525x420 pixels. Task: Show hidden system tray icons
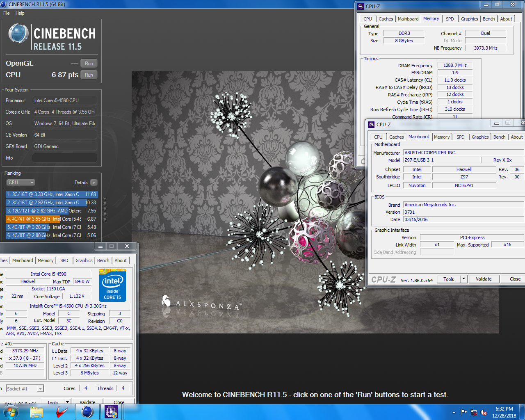click(454, 412)
